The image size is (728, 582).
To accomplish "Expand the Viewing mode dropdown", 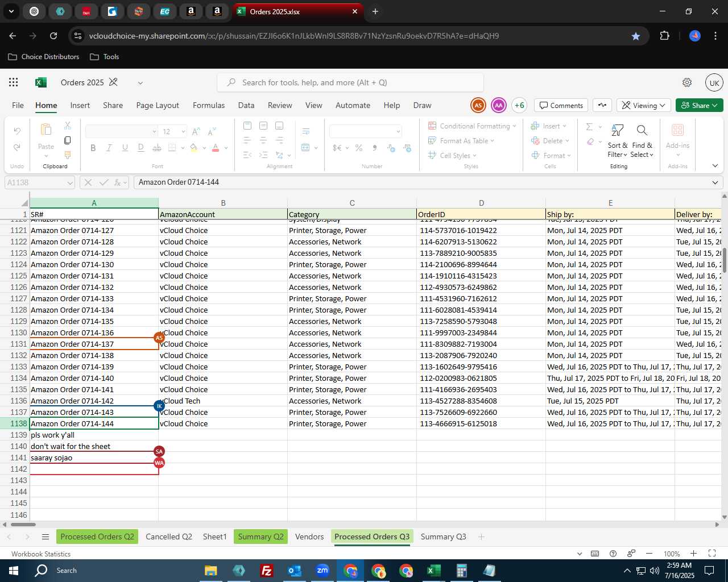I will click(644, 105).
